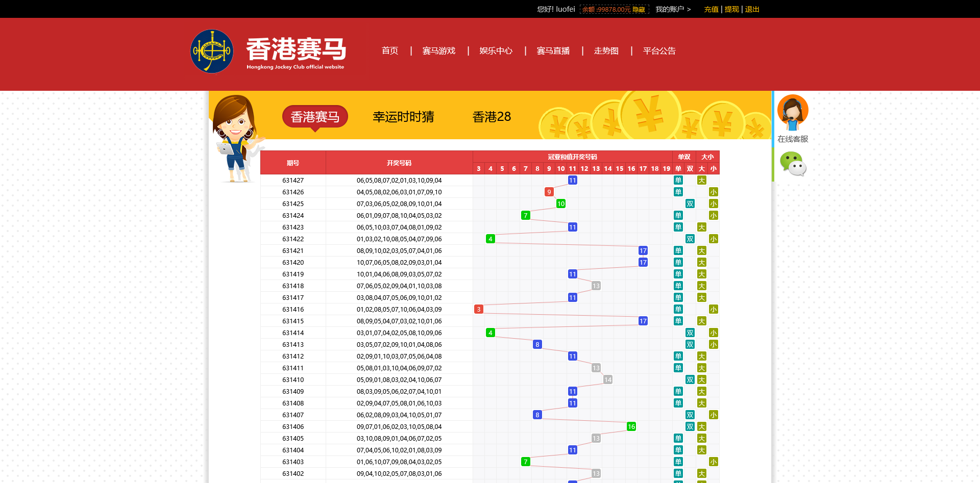Switch to the 香港28 tab

pos(492,117)
